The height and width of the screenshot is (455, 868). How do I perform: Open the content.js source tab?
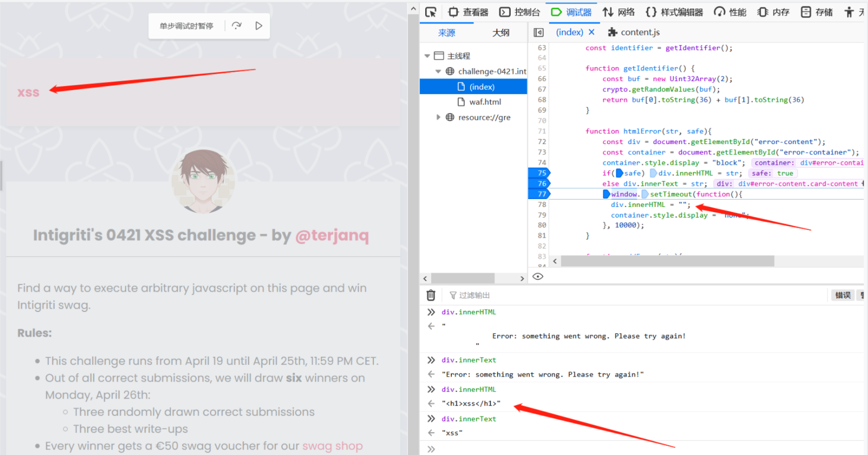[x=634, y=32]
